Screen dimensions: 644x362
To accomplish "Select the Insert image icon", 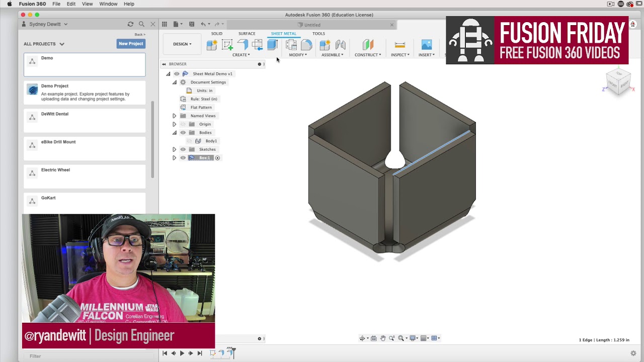I will pyautogui.click(x=427, y=45).
